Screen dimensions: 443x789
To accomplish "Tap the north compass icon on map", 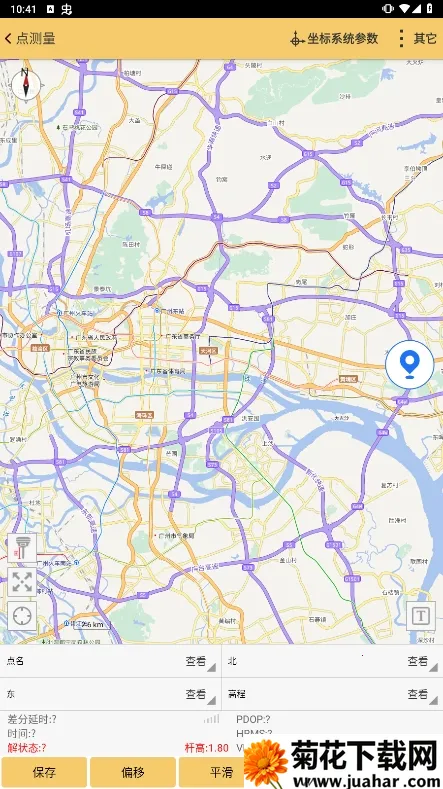I will (x=25, y=83).
